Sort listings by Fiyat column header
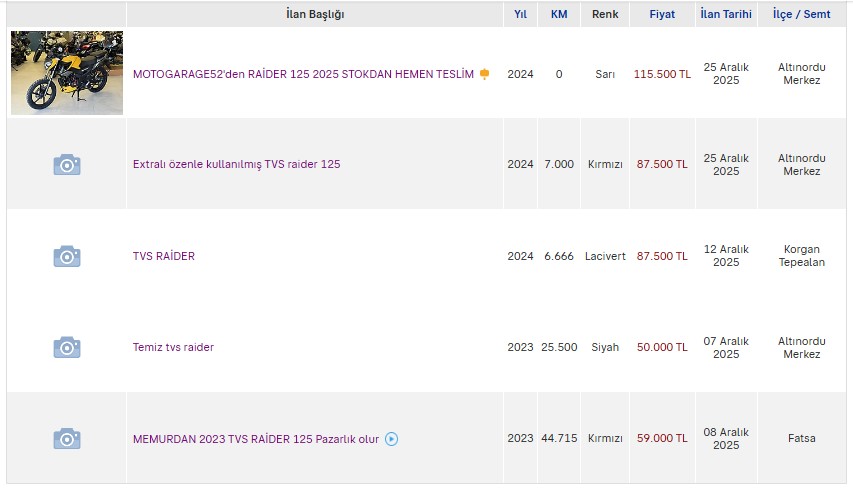853x488 pixels. [662, 14]
